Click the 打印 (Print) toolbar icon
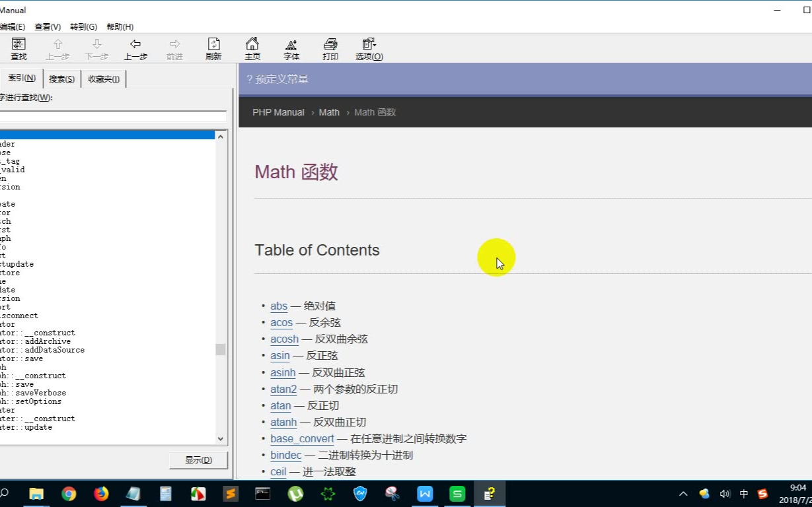This screenshot has width=812, height=507. tap(330, 48)
